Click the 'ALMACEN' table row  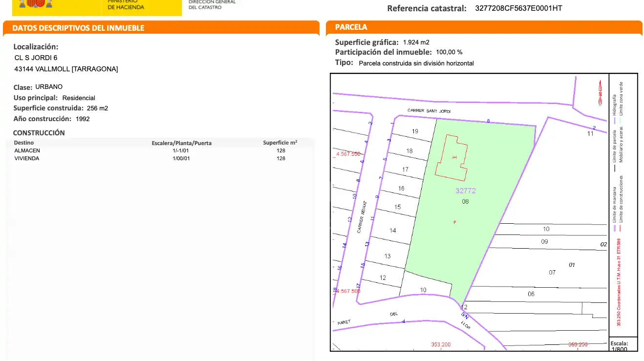click(159, 150)
